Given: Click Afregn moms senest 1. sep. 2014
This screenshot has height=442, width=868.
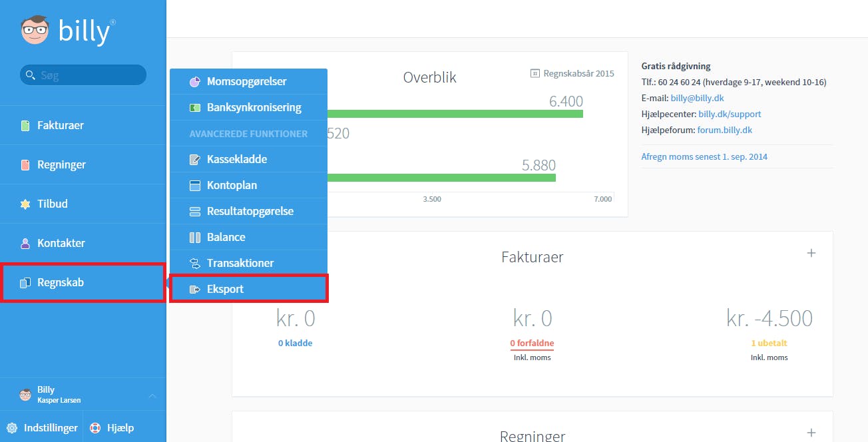Looking at the screenshot, I should click(x=704, y=157).
